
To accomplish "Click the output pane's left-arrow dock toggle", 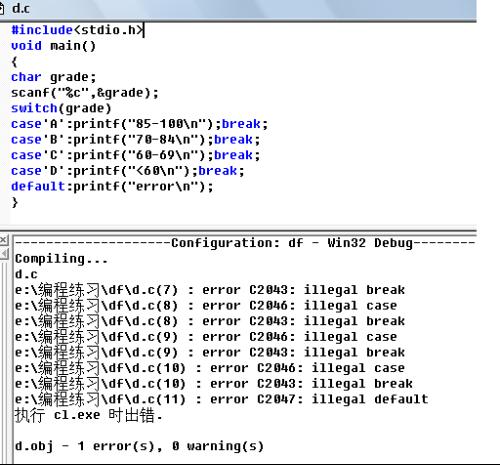I will (x=4, y=254).
